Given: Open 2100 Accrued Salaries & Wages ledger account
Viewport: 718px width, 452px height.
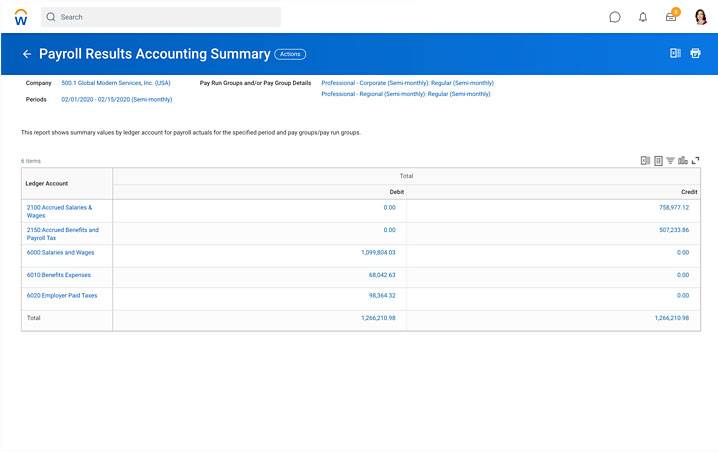Looking at the screenshot, I should (x=60, y=211).
